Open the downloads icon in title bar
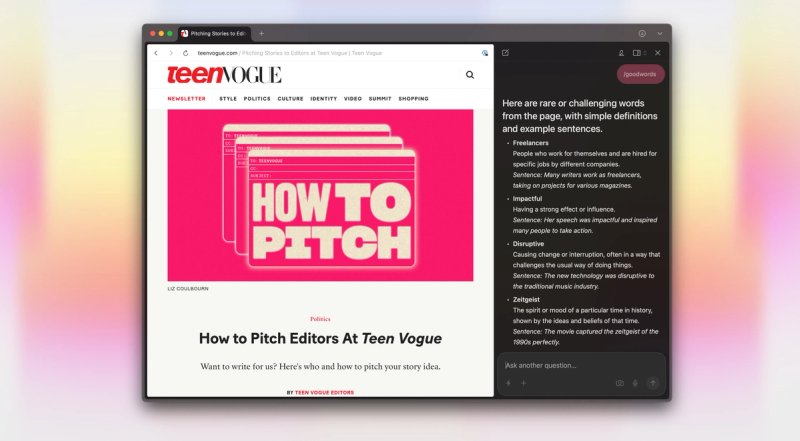 tap(642, 34)
